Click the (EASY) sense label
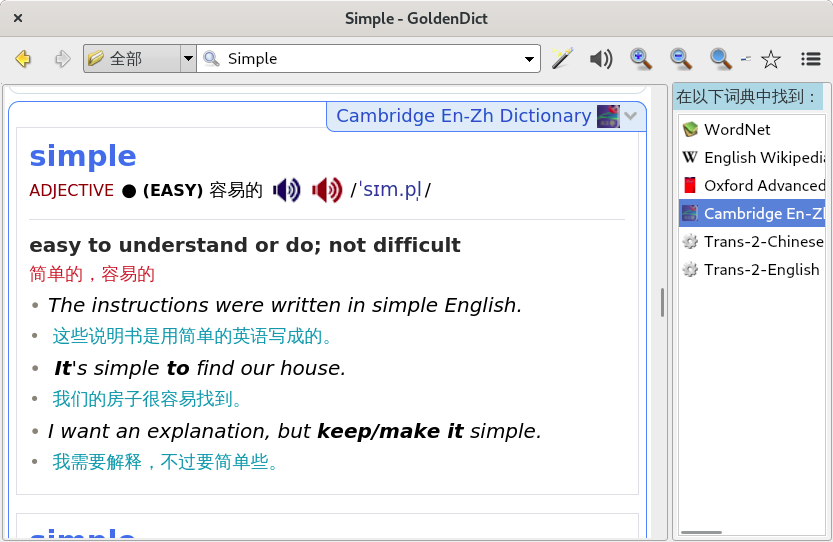The image size is (833, 542). 173,190
